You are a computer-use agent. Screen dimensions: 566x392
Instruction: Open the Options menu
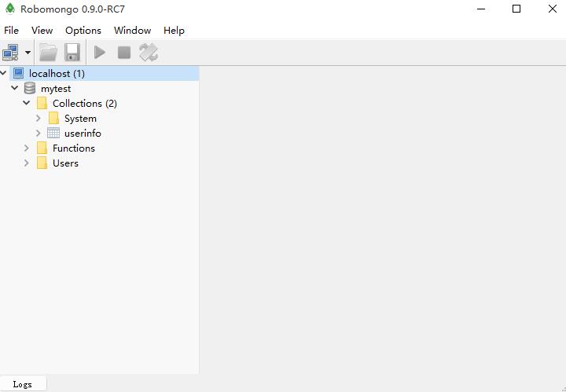(83, 31)
